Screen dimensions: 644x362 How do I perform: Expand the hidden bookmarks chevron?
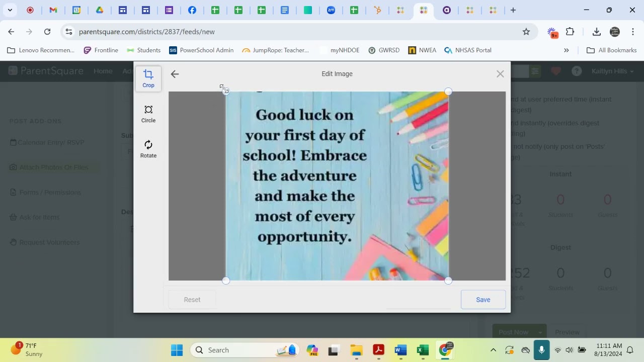click(567, 50)
